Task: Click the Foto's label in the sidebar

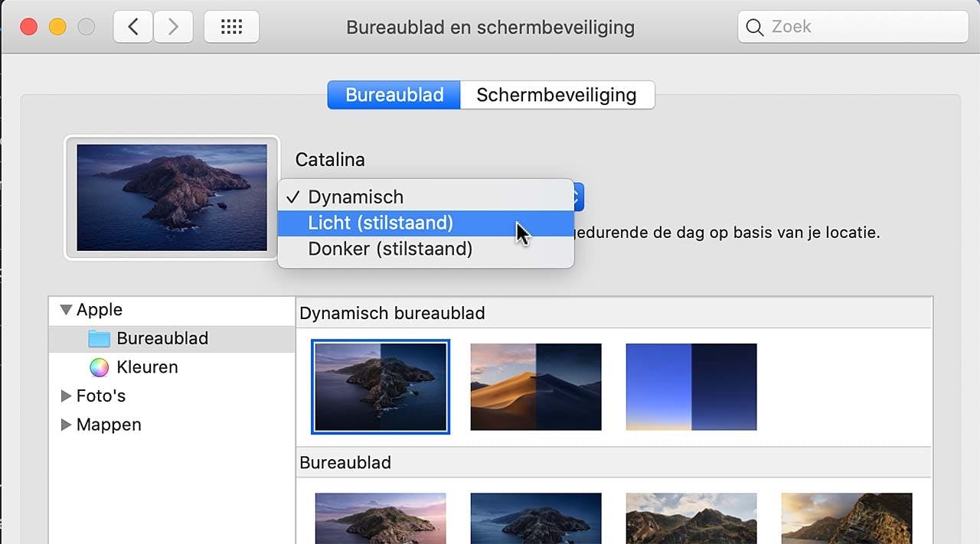Action: (x=101, y=396)
